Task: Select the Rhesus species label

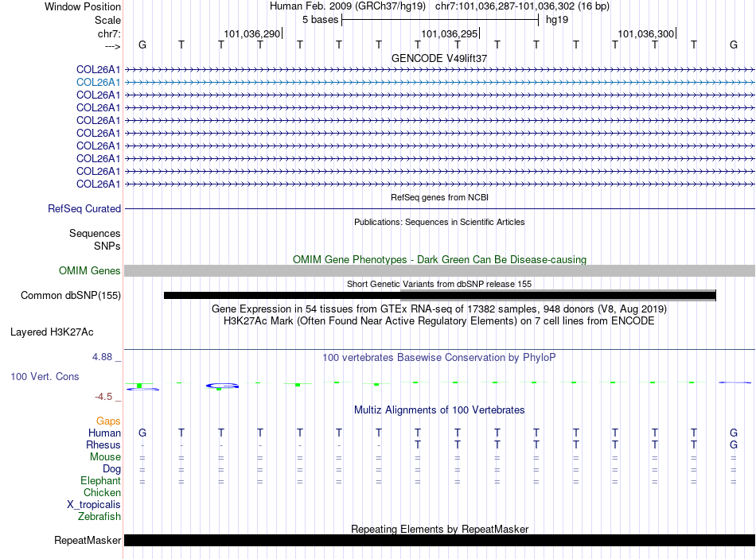Action: [103, 444]
